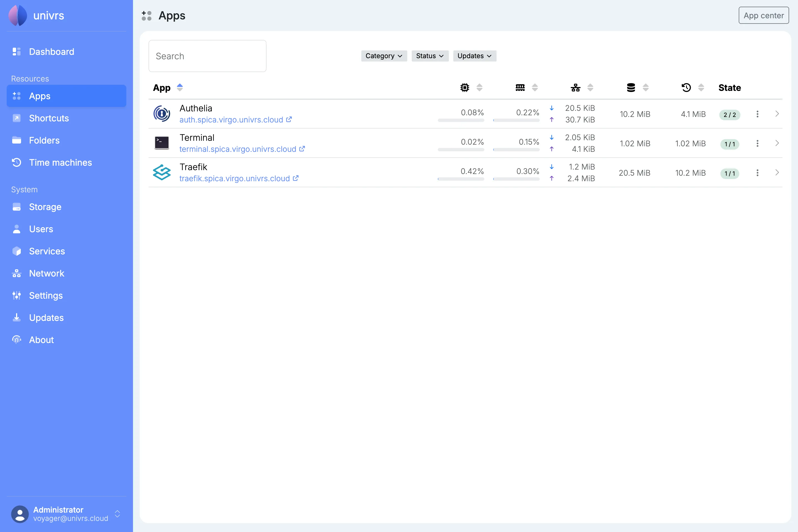Click the Authelia app name
798x532 pixels.
coord(196,108)
